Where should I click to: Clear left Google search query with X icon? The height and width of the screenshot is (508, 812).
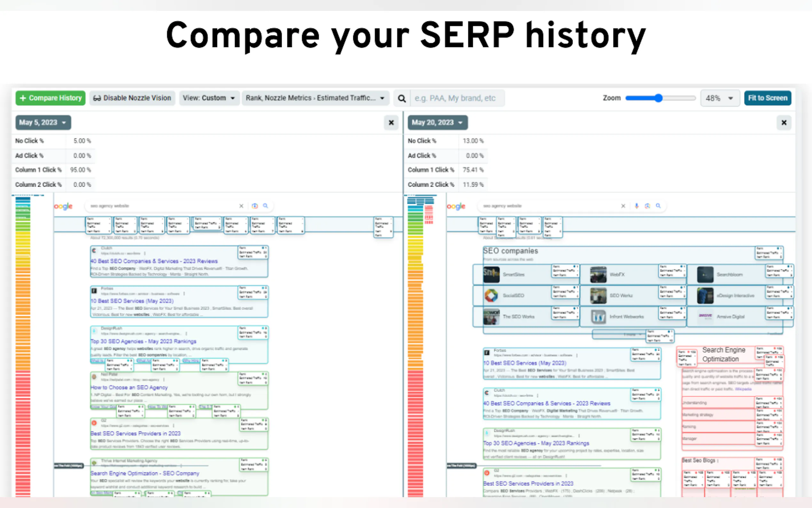pos(241,206)
